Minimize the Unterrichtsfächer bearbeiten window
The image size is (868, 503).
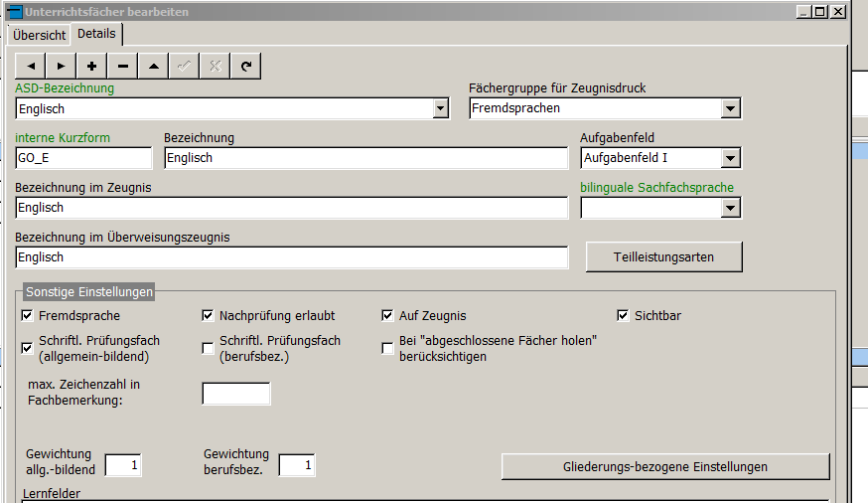pyautogui.click(x=803, y=12)
